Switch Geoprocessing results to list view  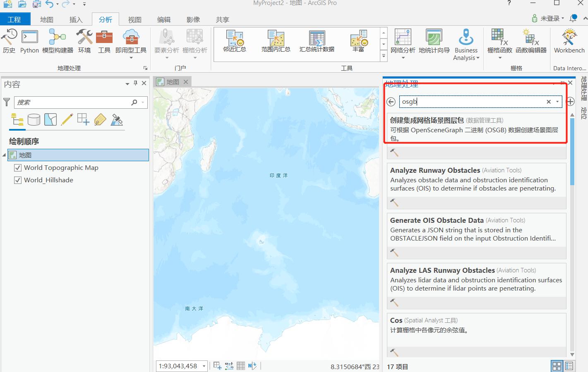pyautogui.click(x=569, y=366)
